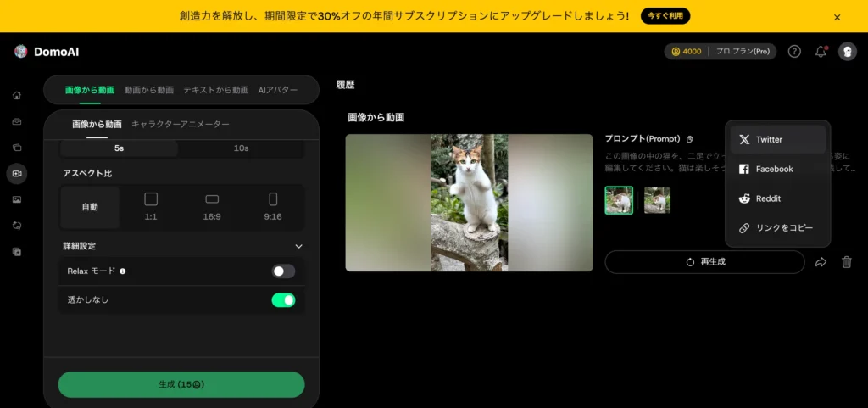Select the 画像から動画 sub-tab
Image resolution: width=868 pixels, height=408 pixels.
(97, 124)
